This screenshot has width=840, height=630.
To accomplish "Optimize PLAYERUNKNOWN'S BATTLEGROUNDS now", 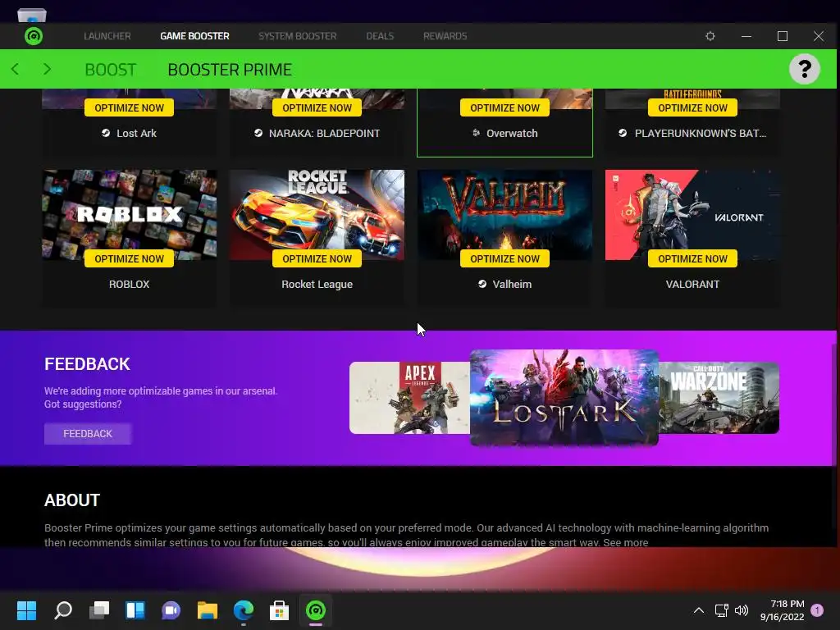I will click(x=692, y=107).
